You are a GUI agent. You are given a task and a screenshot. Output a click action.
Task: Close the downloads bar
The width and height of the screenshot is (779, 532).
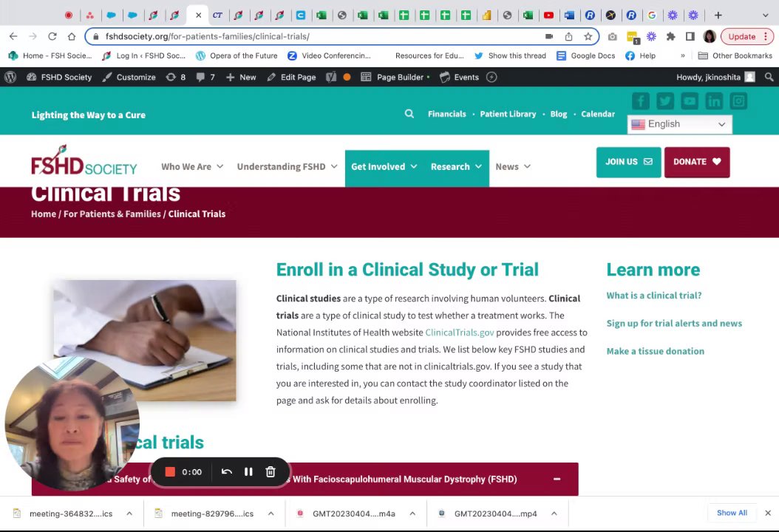click(768, 513)
